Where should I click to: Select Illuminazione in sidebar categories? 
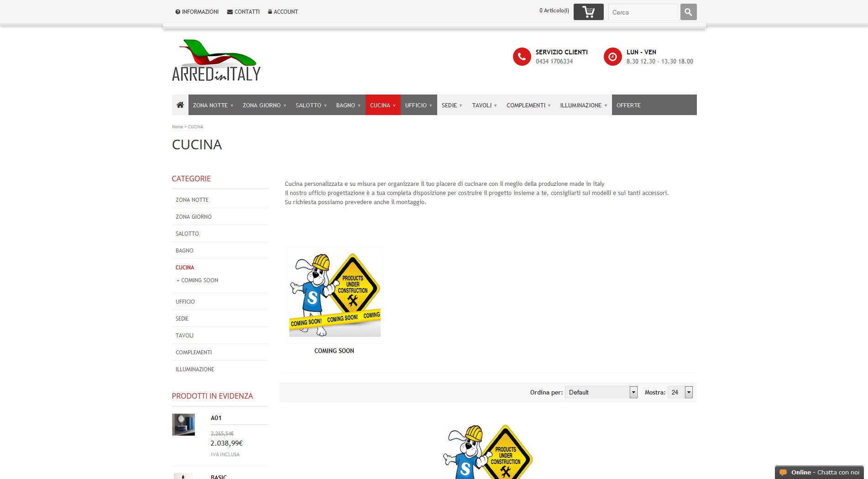pyautogui.click(x=195, y=369)
